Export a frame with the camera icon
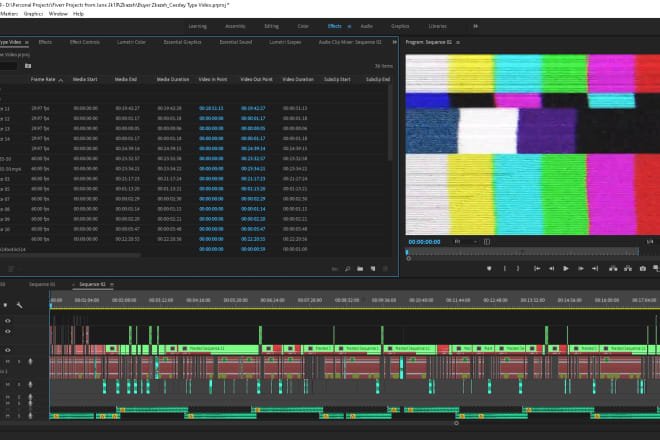 point(642,268)
